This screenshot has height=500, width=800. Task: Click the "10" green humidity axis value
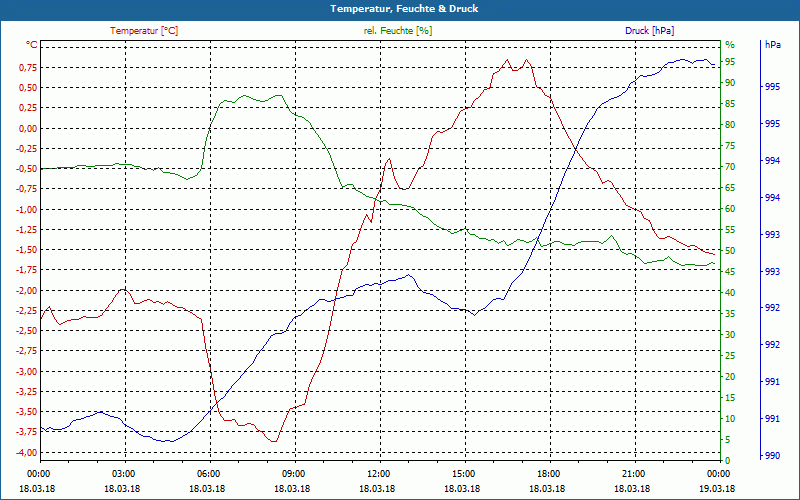coord(730,419)
